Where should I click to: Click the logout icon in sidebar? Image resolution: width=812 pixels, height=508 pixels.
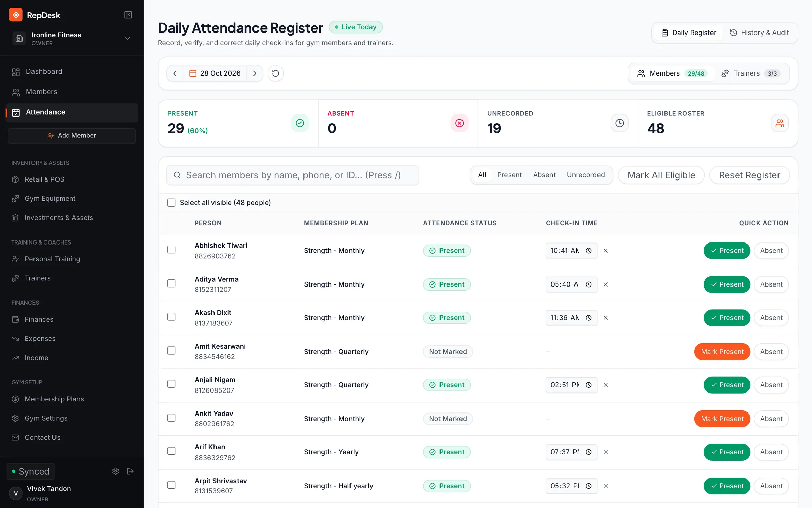(x=130, y=471)
